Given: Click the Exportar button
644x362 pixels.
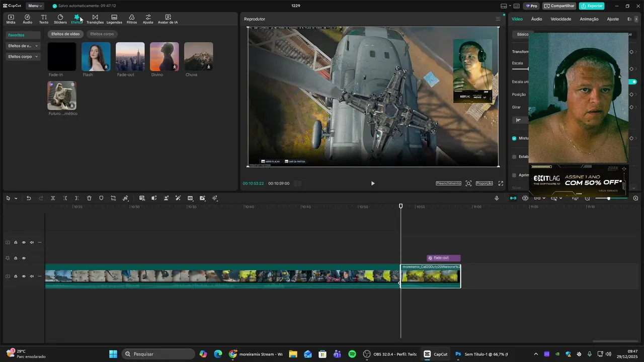Looking at the screenshot, I should coord(592,6).
